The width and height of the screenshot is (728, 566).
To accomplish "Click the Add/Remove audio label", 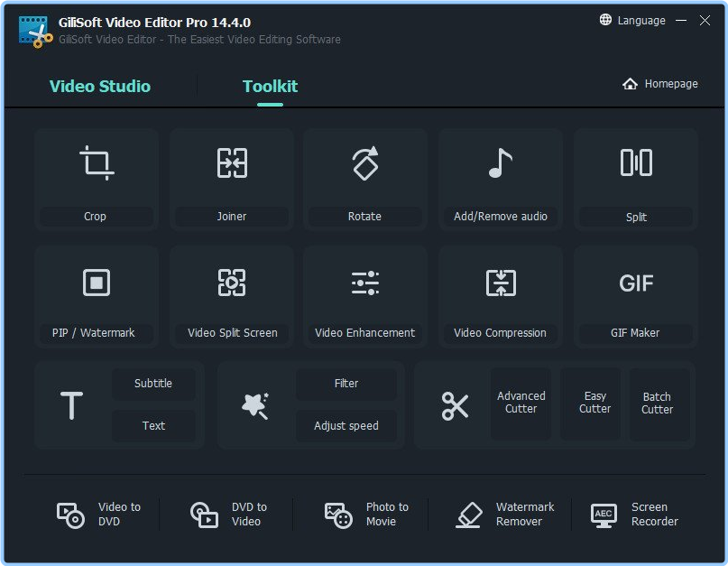I will (501, 217).
